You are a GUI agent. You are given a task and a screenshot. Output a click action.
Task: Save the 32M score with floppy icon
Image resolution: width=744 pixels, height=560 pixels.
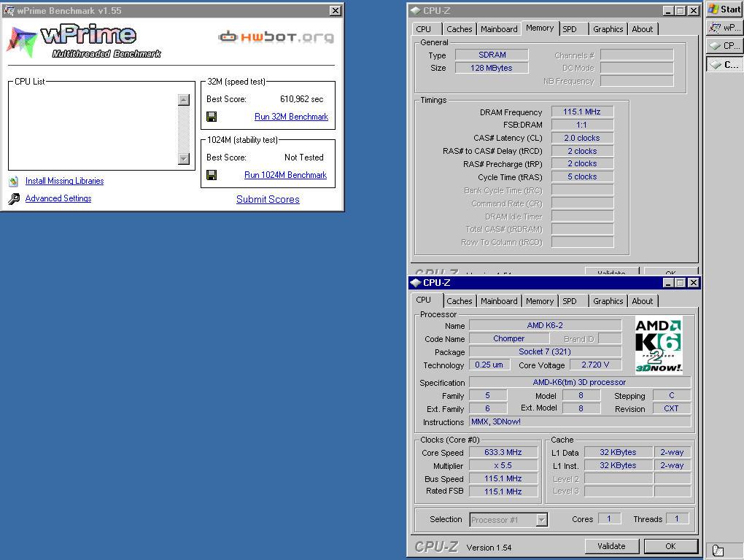tap(212, 117)
